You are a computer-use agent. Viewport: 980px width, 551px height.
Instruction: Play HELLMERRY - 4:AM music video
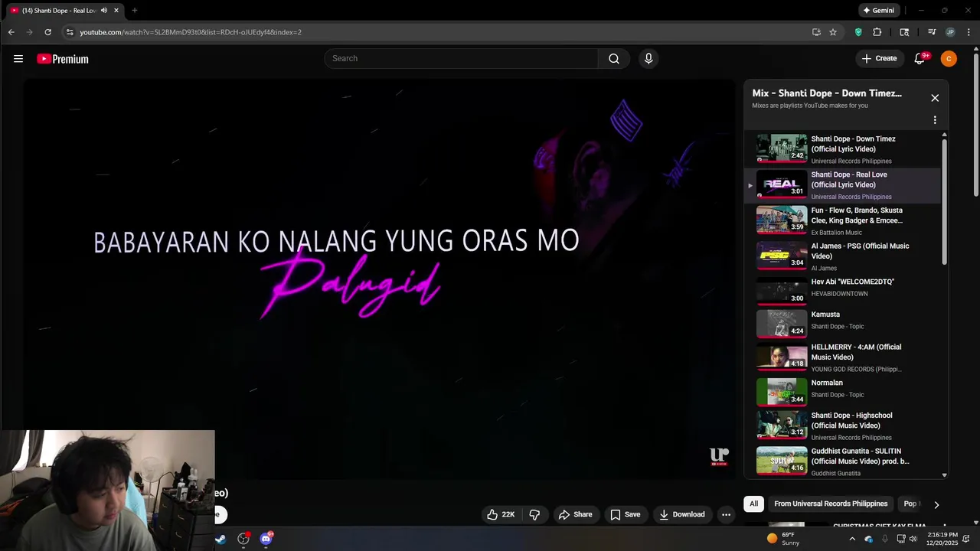point(842,357)
